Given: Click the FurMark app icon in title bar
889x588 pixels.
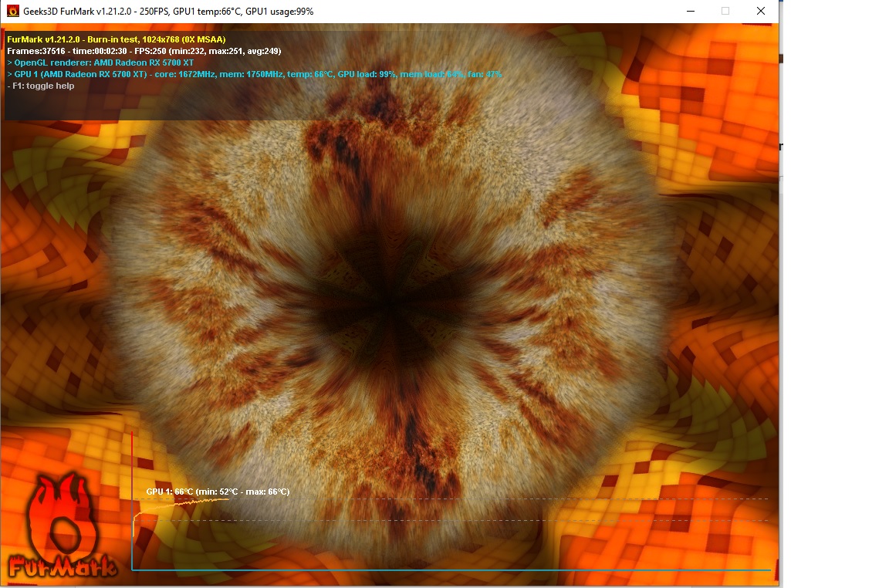Looking at the screenshot, I should (x=12, y=11).
